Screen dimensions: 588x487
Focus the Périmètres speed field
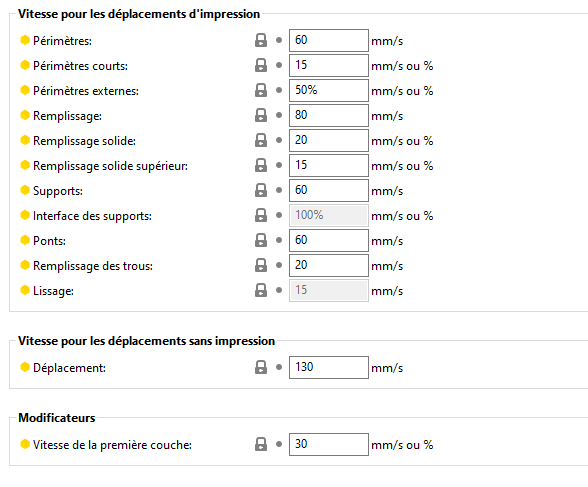coord(329,40)
